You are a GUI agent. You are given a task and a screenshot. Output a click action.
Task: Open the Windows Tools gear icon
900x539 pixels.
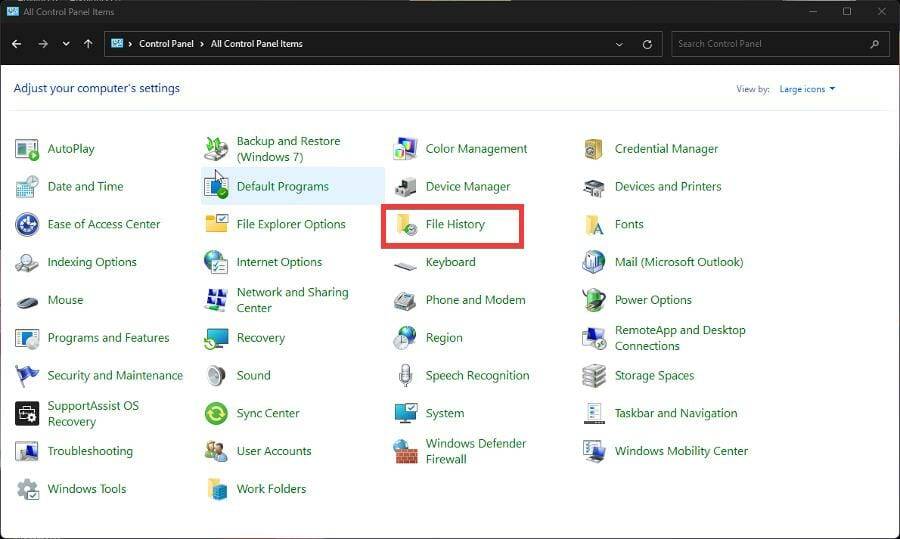pyautogui.click(x=27, y=490)
